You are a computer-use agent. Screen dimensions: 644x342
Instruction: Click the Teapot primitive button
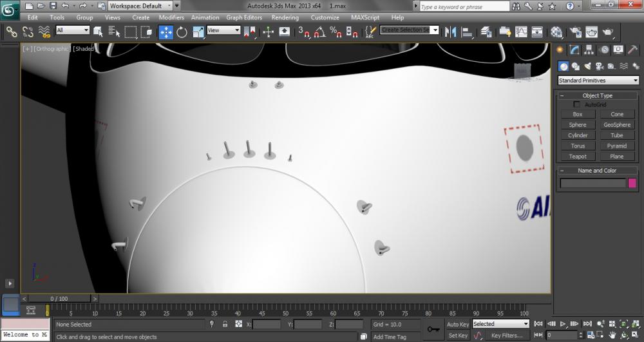pyautogui.click(x=578, y=157)
